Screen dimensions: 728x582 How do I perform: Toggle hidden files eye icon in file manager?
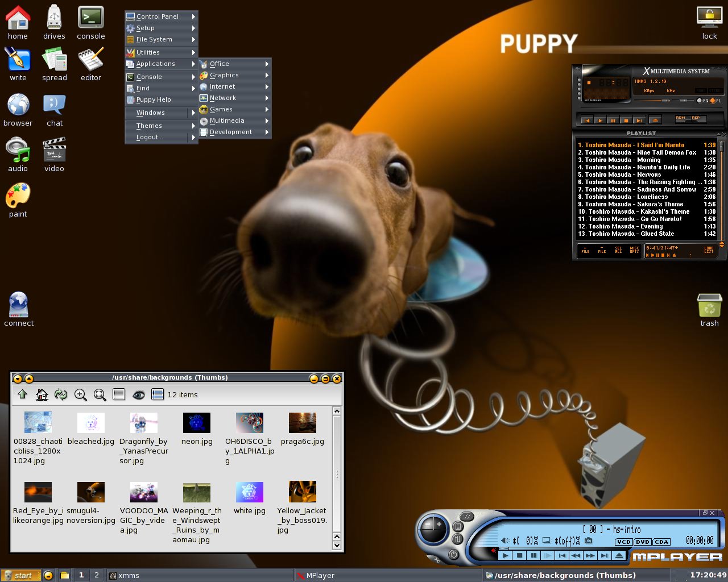(x=138, y=394)
